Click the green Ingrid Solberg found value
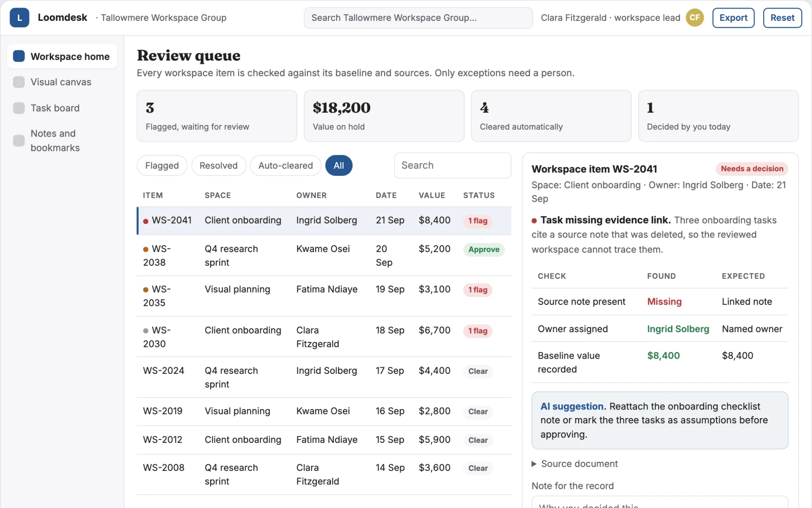Screen dimensions: 812x508 pyautogui.click(x=678, y=329)
